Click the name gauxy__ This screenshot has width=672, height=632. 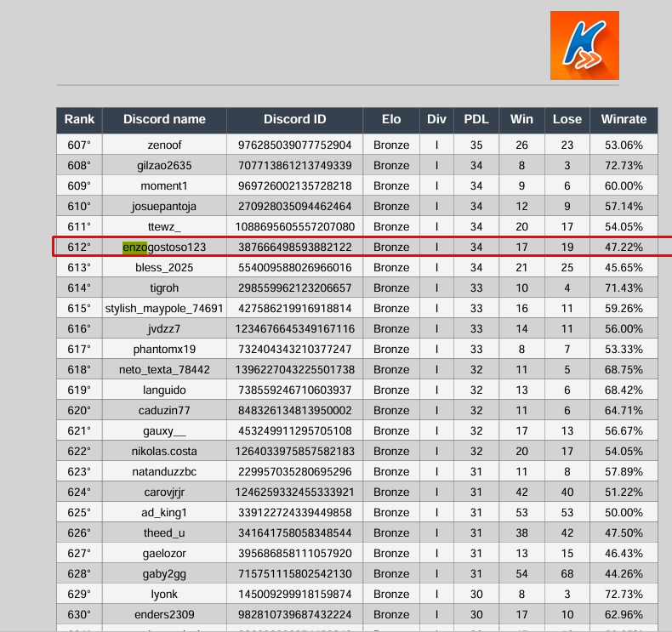[x=164, y=431]
